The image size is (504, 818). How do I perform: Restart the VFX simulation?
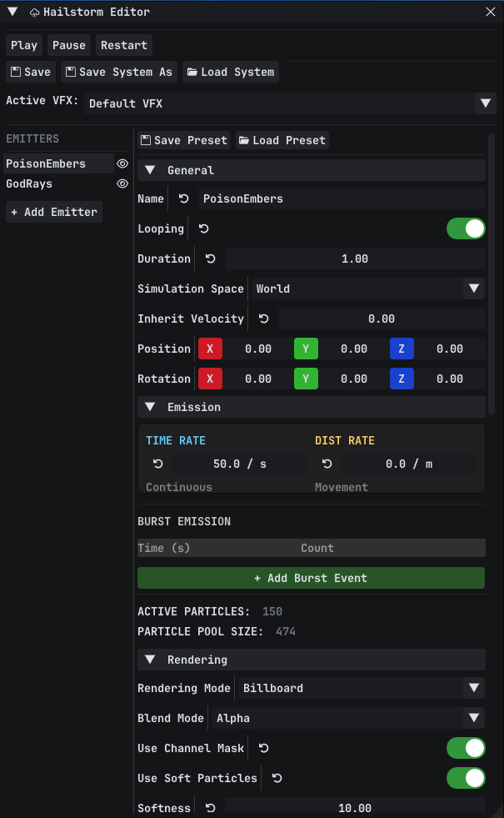[x=124, y=45]
